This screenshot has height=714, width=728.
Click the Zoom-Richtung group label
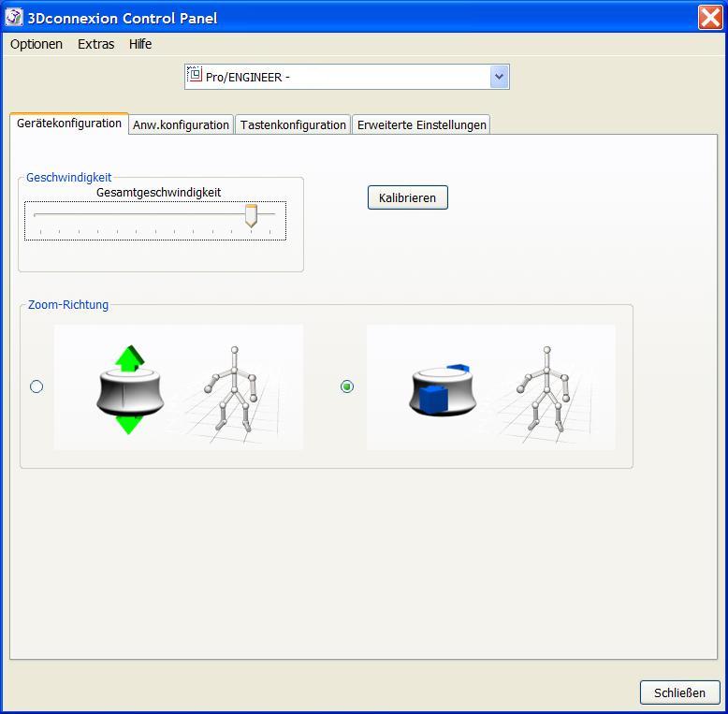pyautogui.click(x=68, y=305)
